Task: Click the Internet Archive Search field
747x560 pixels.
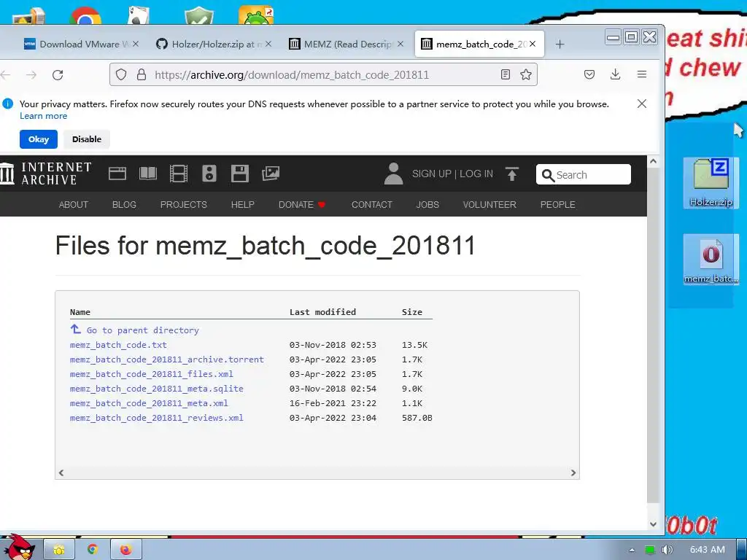Action: coord(584,174)
